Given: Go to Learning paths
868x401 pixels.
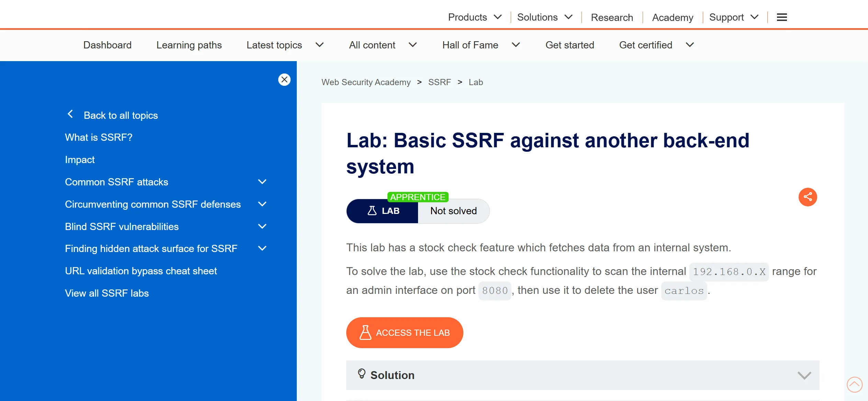Looking at the screenshot, I should coord(189,45).
